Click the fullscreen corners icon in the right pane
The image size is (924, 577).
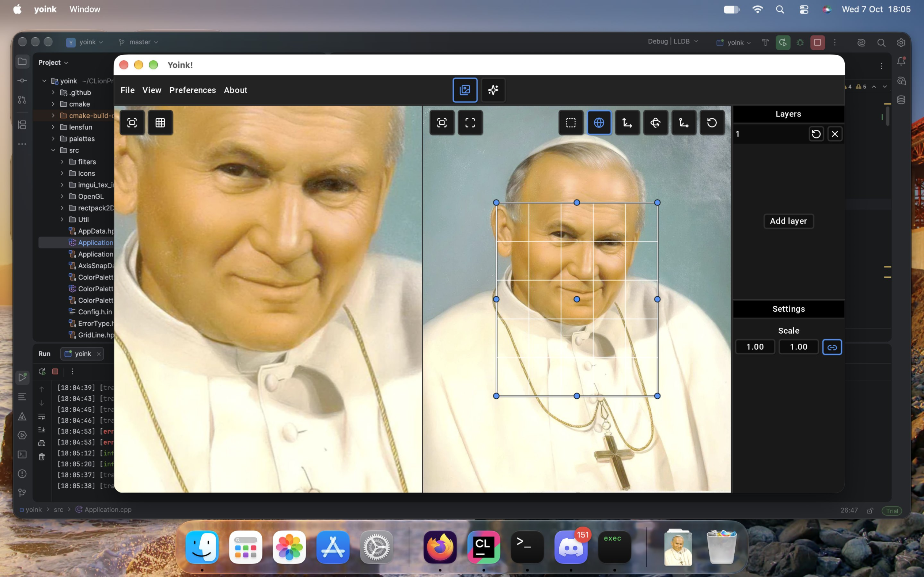click(x=470, y=122)
